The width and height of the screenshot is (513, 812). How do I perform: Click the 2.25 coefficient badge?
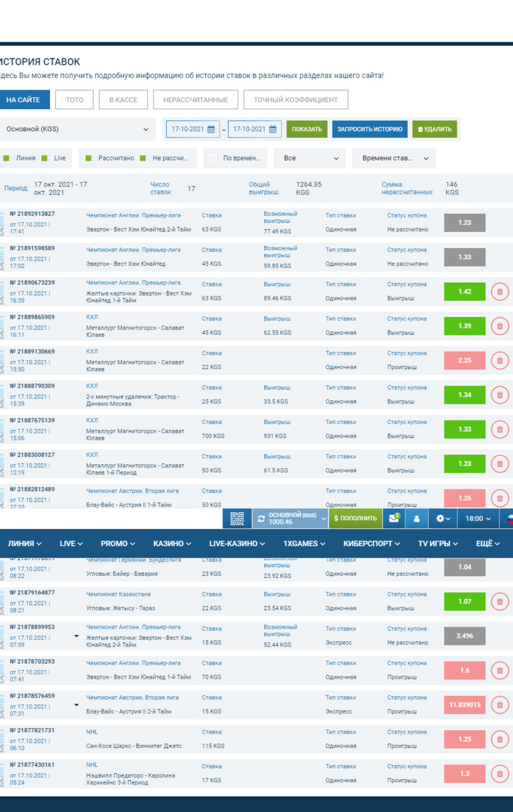point(465,360)
